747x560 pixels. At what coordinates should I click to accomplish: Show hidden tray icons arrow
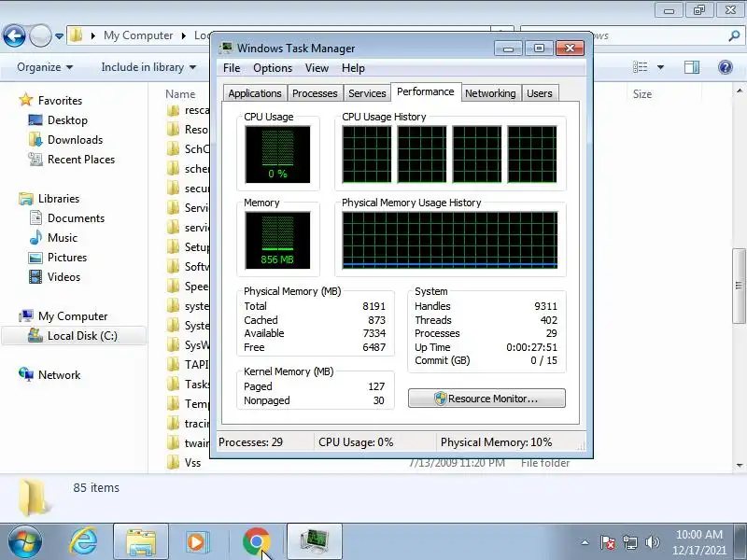coord(585,542)
